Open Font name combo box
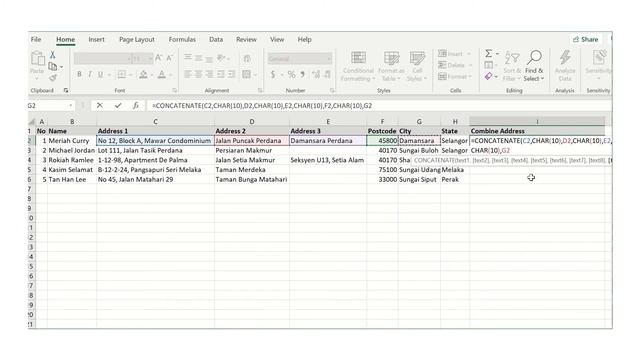Viewport: 640px width, 360px height. pos(102,59)
